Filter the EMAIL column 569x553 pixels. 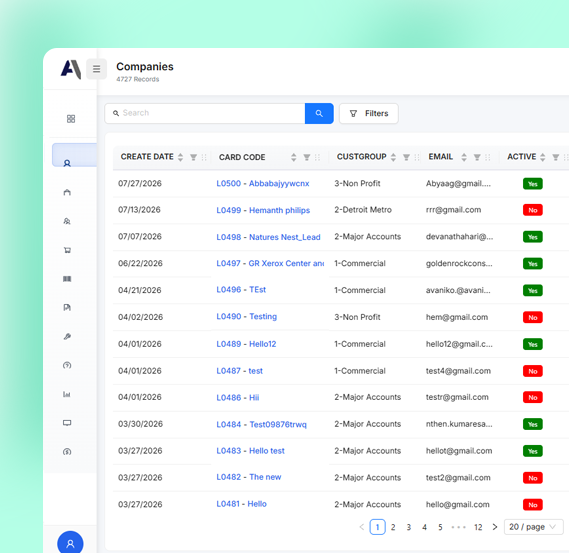pos(477,157)
